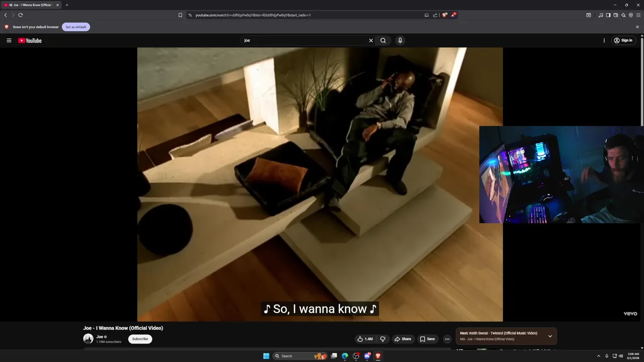
Task: Bookmark this page in Brave
Action: click(x=180, y=15)
